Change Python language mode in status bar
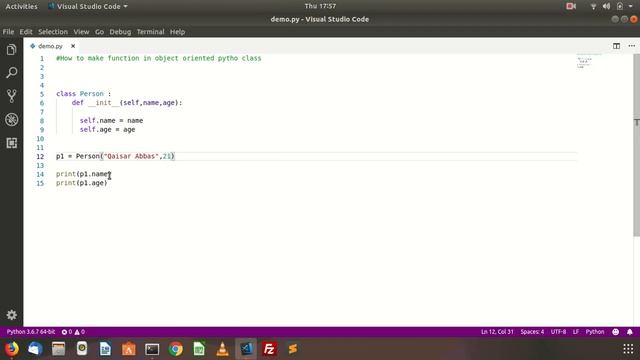 pyautogui.click(x=595, y=332)
